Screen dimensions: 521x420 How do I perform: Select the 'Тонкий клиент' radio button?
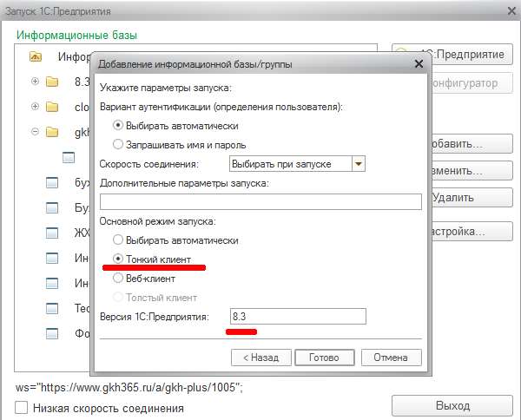coord(117,259)
